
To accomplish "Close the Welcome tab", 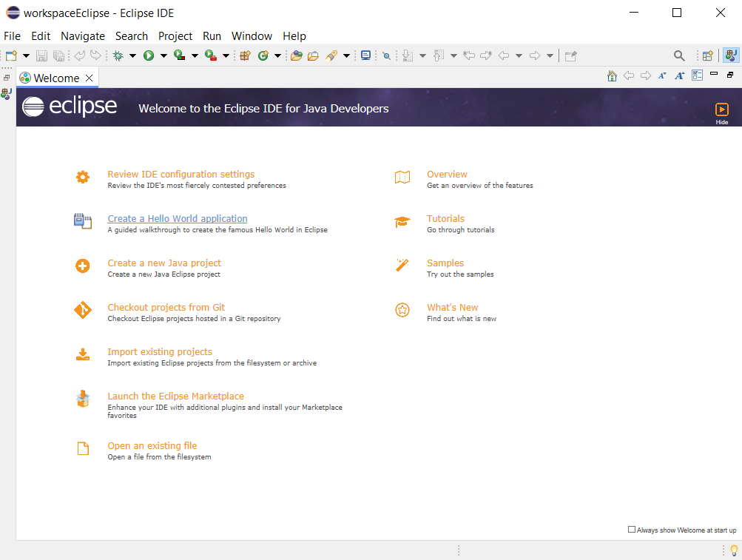I will pos(89,78).
